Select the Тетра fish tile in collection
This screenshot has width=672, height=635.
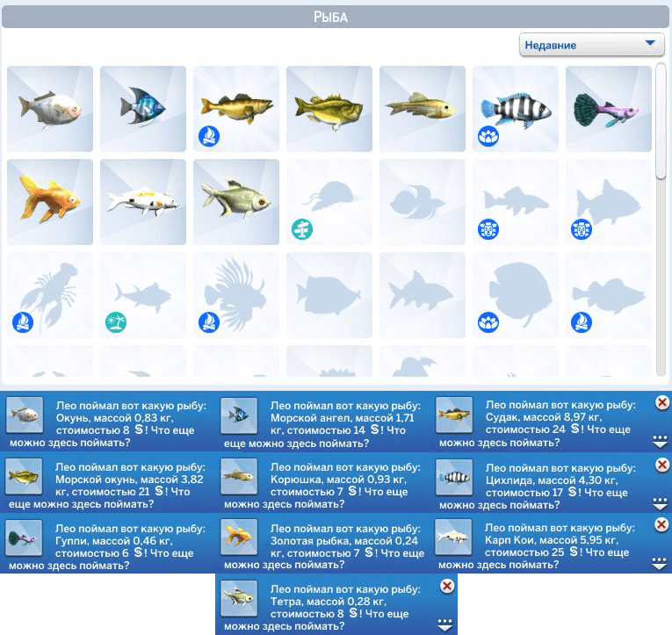[x=236, y=202]
